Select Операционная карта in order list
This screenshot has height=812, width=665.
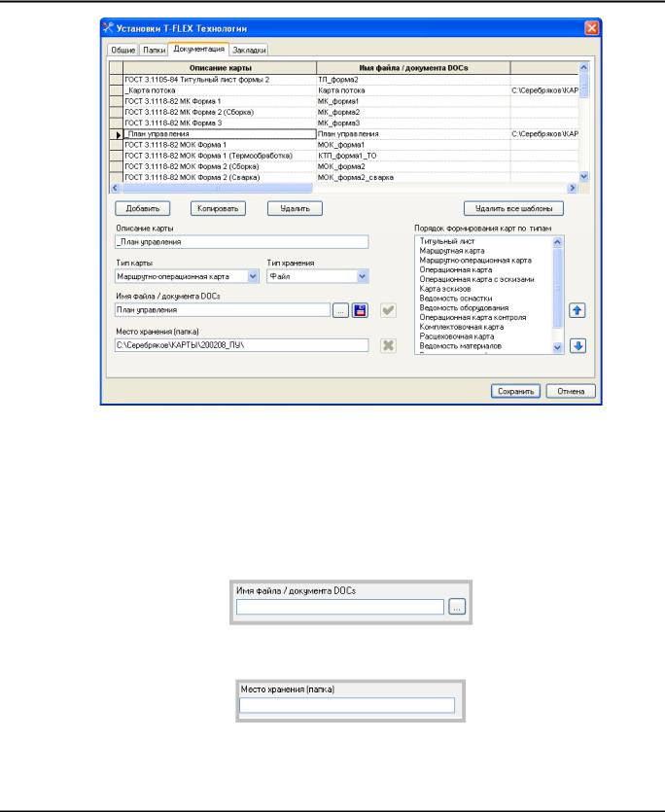click(456, 269)
